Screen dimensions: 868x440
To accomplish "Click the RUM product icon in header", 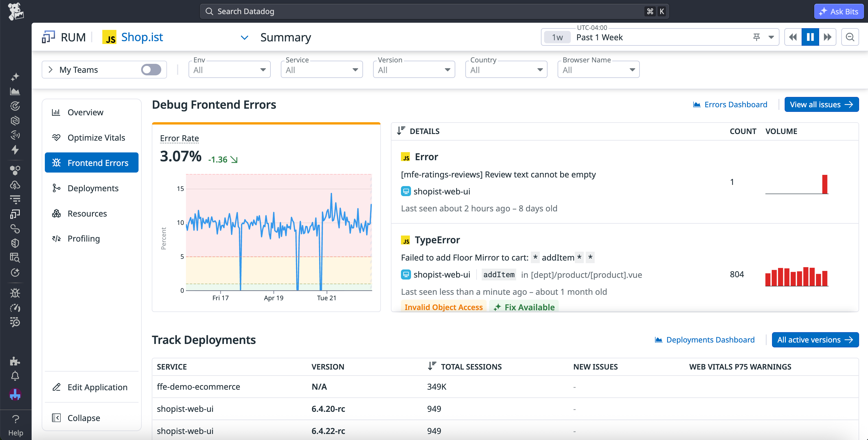I will click(x=48, y=37).
